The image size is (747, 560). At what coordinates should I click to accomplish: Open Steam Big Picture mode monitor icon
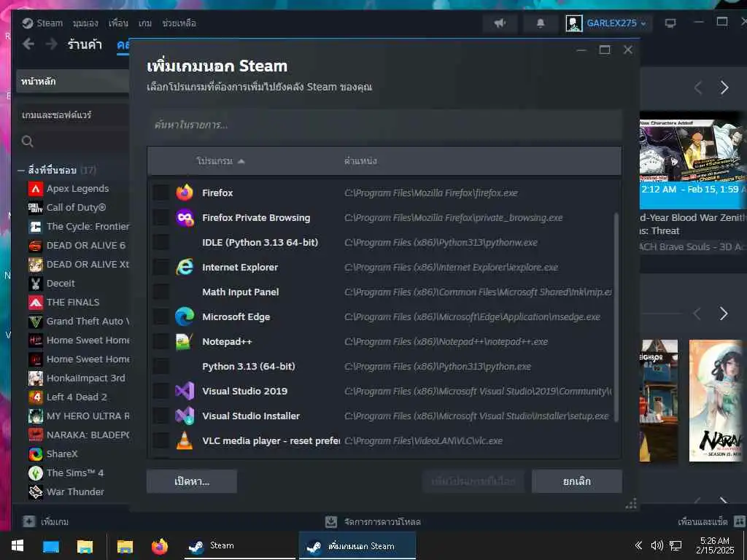[670, 23]
